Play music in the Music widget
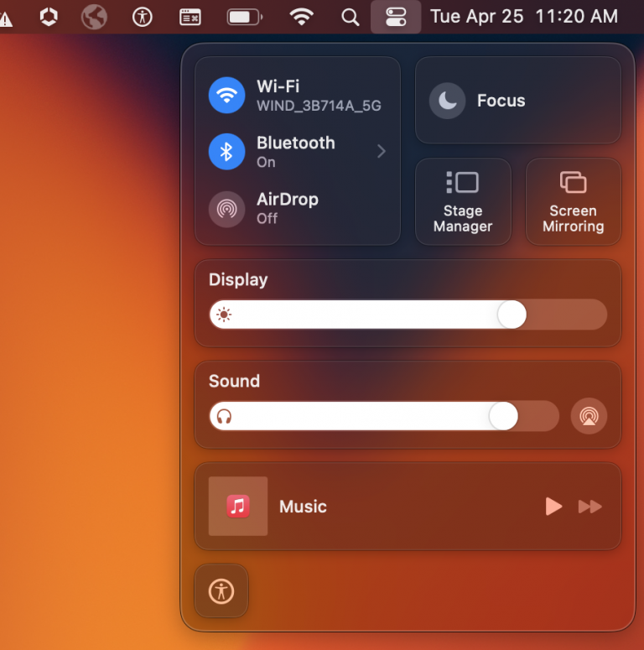Screen dimensions: 644x650 [x=553, y=507]
